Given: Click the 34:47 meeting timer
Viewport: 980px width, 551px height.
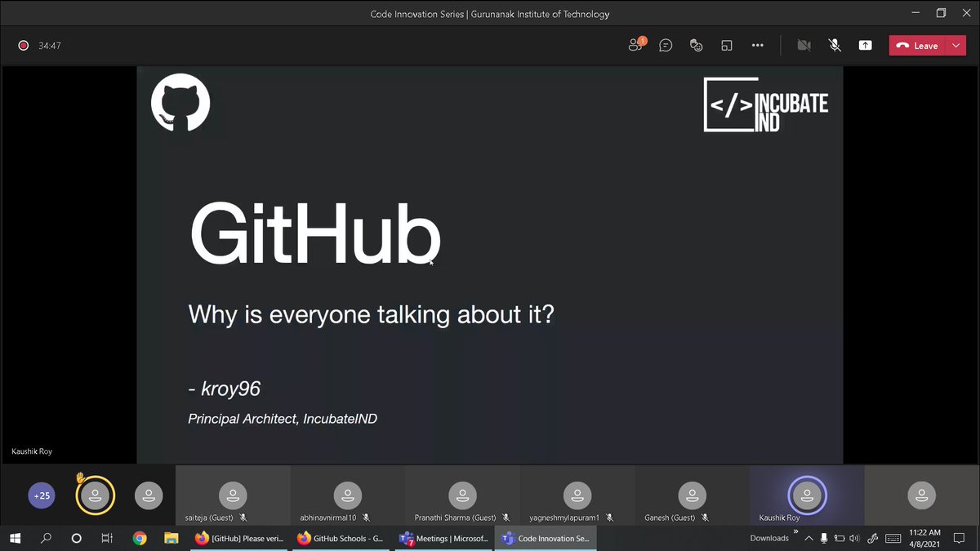Looking at the screenshot, I should click(x=50, y=46).
